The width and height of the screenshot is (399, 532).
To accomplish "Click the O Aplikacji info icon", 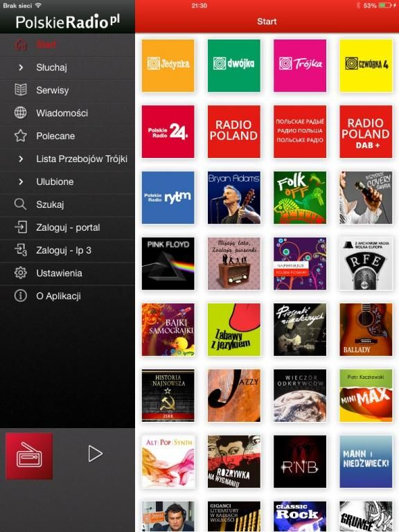I will [21, 296].
